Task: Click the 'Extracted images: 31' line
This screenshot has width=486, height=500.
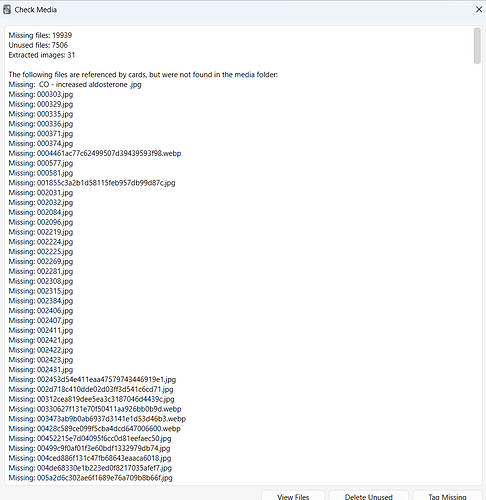Action: coord(42,55)
